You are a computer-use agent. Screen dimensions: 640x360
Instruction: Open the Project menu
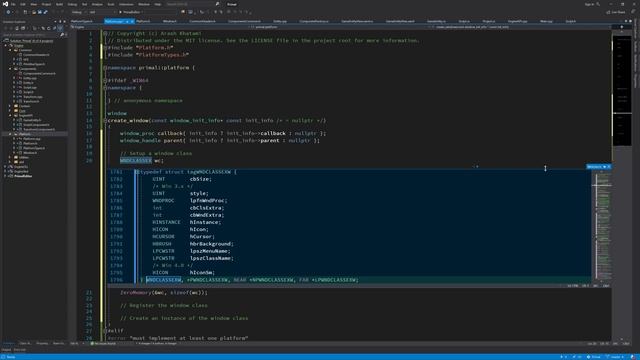tap(46, 4)
